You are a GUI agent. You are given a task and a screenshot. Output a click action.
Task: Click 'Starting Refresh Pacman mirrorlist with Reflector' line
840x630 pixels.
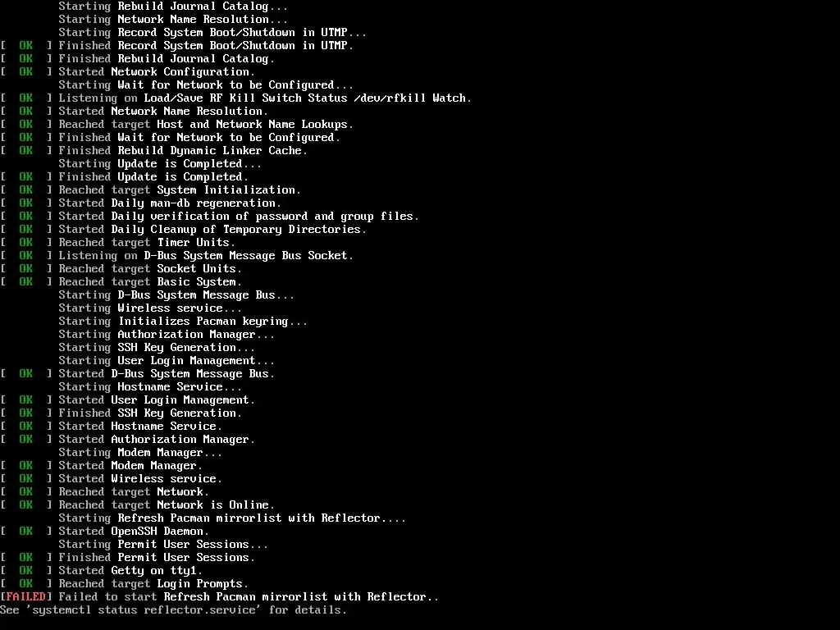pyautogui.click(x=232, y=518)
